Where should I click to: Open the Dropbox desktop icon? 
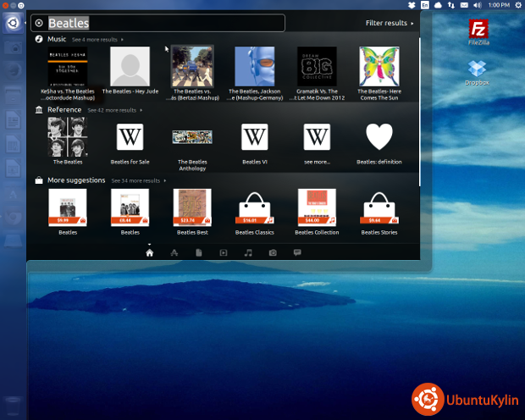pos(478,72)
